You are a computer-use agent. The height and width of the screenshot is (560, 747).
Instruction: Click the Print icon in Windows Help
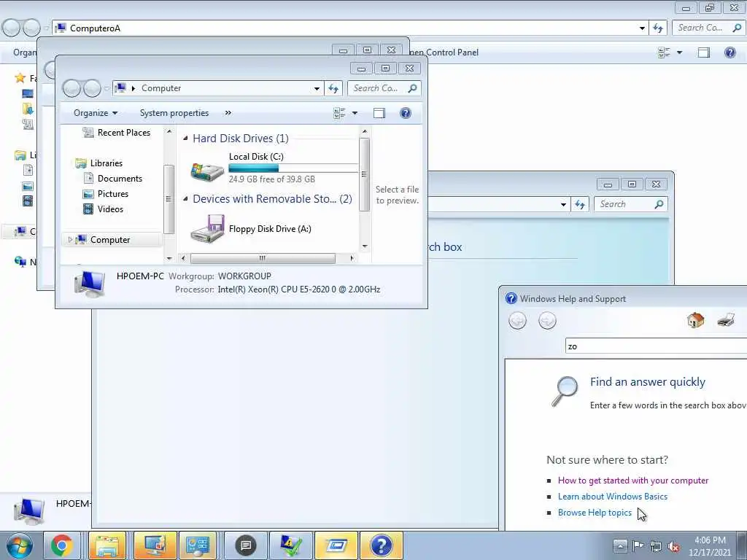726,320
